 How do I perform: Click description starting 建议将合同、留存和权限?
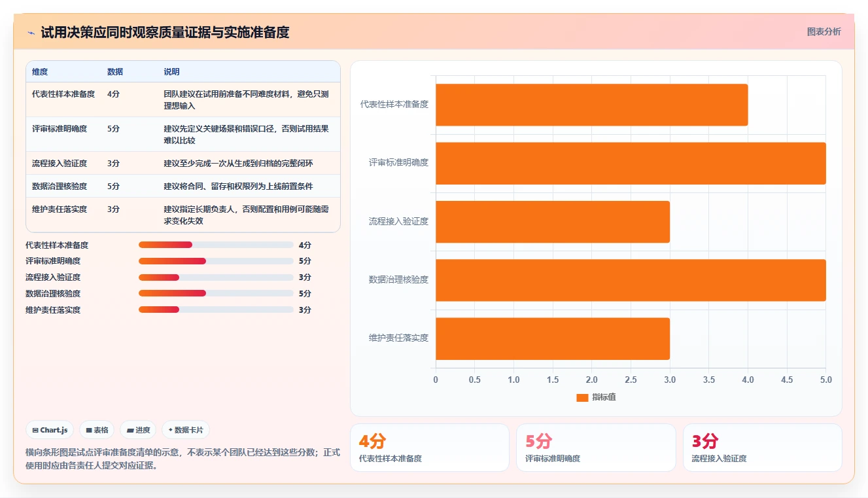point(238,187)
